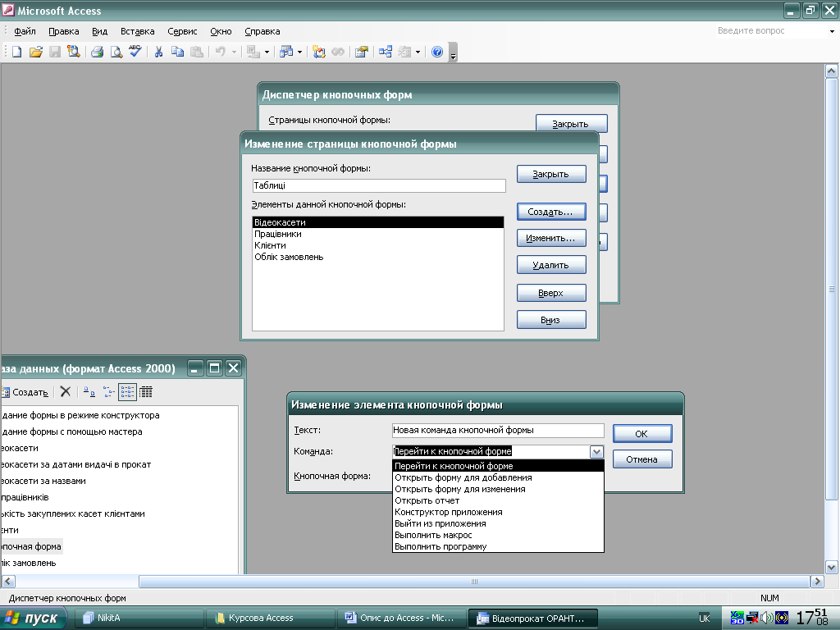
Task: Click the Analyze toolbar icon
Action: click(x=286, y=52)
